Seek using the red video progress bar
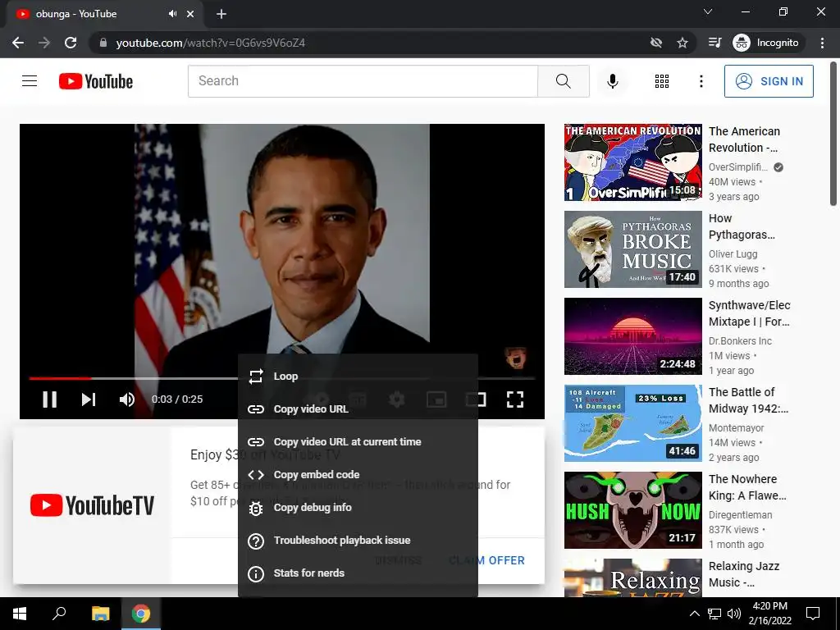 [x=60, y=378]
